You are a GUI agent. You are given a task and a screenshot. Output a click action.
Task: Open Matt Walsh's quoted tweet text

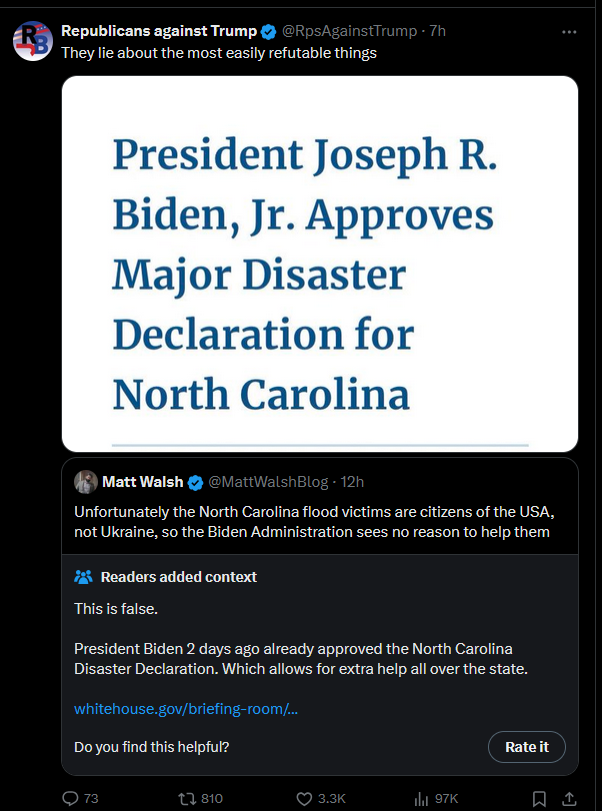pyautogui.click(x=313, y=521)
